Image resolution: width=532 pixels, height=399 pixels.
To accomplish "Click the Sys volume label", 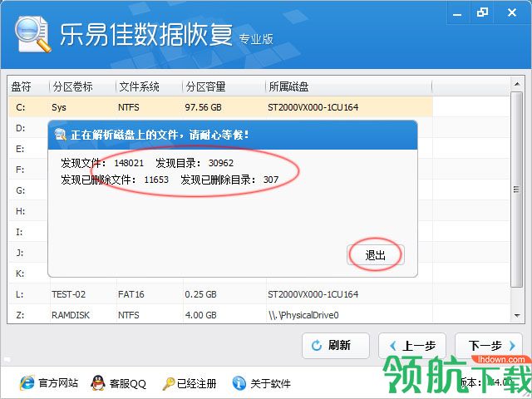I will 59,107.
